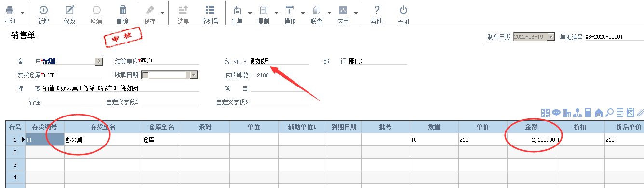
Task: Click the warehouse garage icon
Action: pyautogui.click(x=599, y=113)
